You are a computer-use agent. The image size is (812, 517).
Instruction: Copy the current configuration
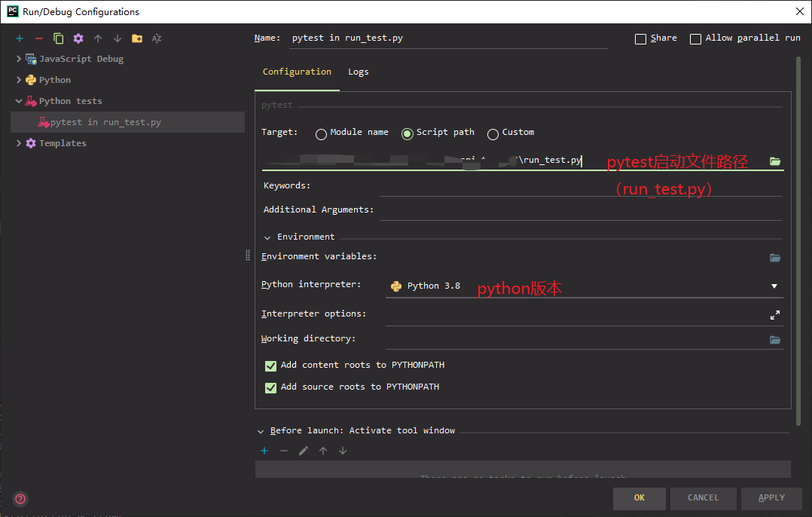(x=58, y=38)
